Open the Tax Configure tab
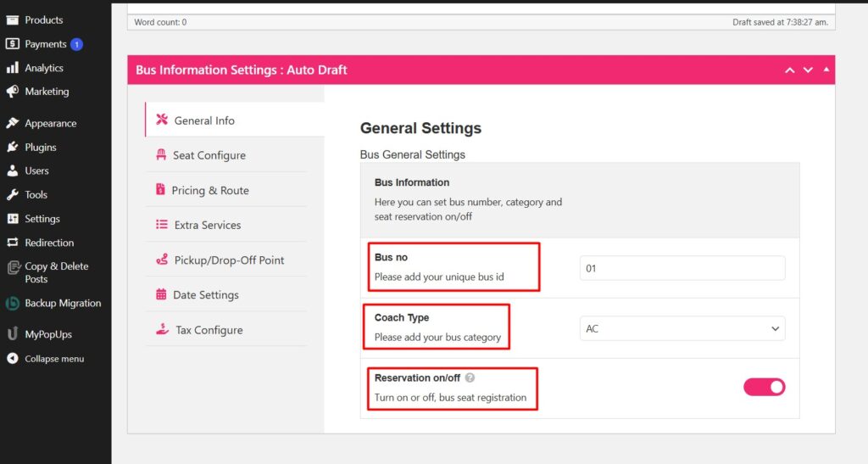The image size is (868, 464). (226, 329)
